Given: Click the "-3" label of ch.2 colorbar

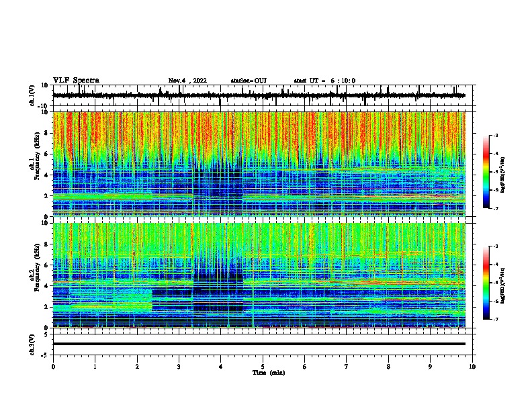Looking at the screenshot, I should [x=496, y=246].
